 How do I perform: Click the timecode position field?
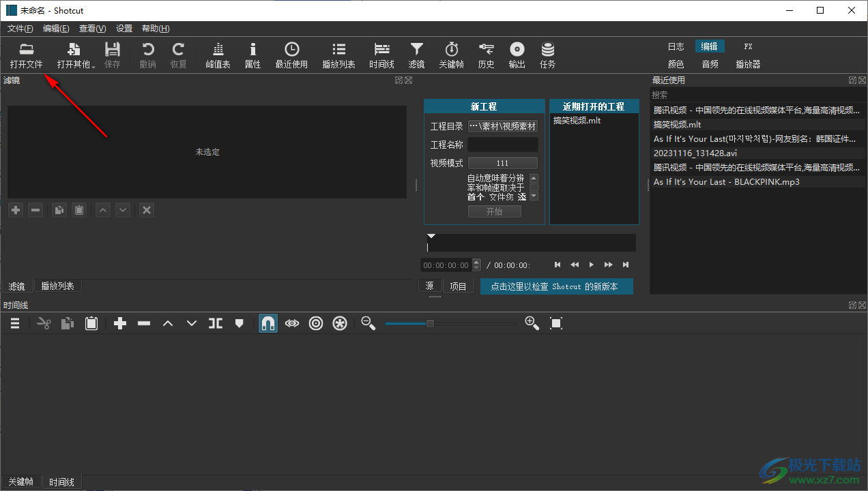[x=446, y=265]
